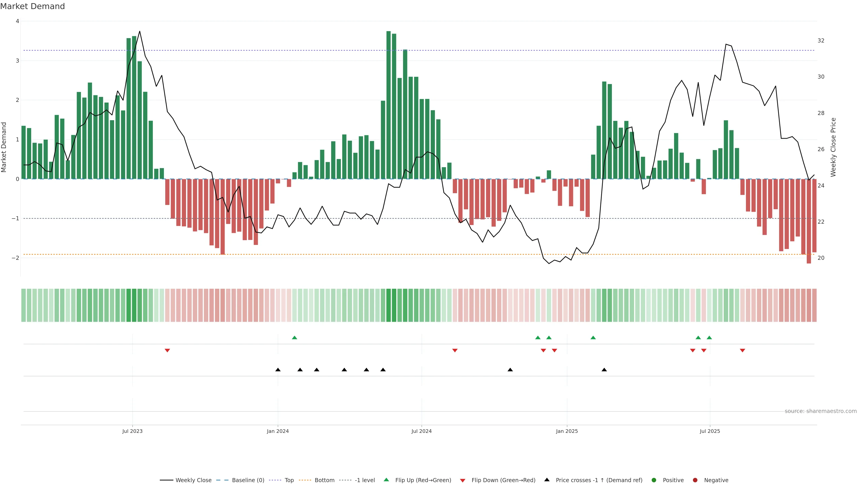Hide the -1 level line via legend
The width and height of the screenshot is (868, 488).
pyautogui.click(x=365, y=480)
